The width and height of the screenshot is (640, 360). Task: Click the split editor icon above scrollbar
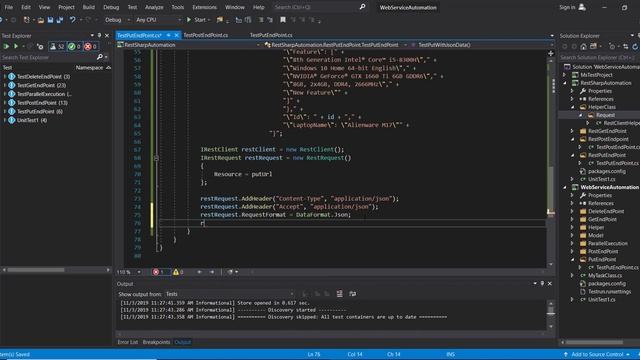(x=551, y=53)
